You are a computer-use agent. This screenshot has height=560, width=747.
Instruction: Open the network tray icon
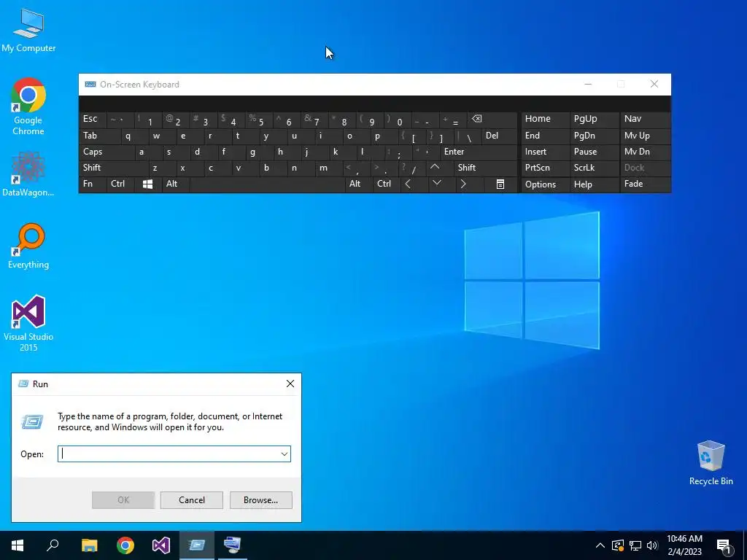[x=635, y=545]
